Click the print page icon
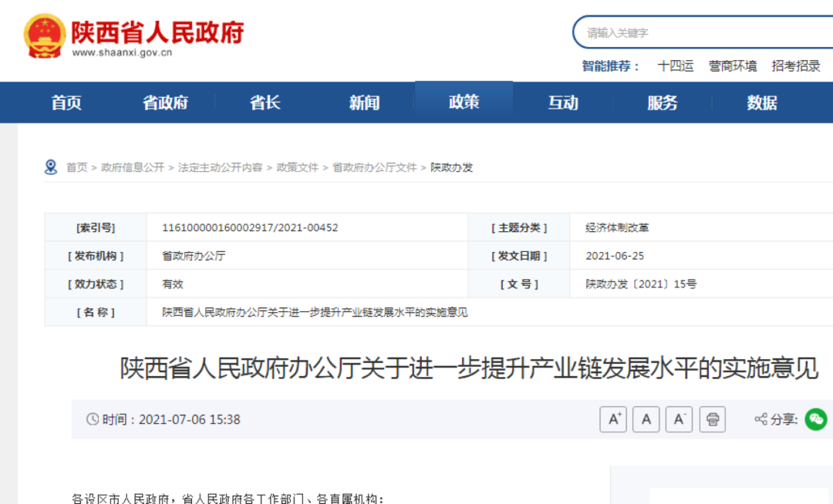The height and width of the screenshot is (504, 833). (x=712, y=419)
